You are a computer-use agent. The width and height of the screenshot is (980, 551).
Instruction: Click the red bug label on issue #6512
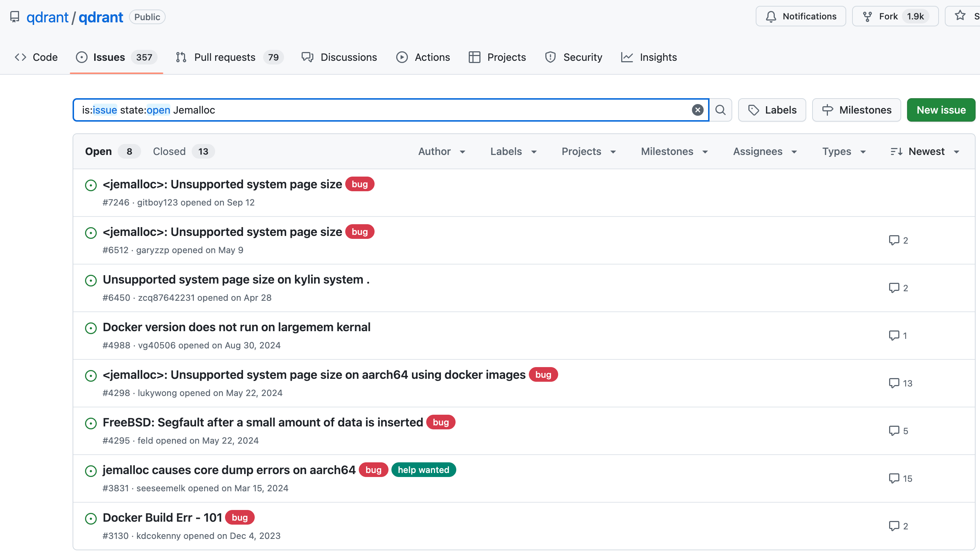pos(360,232)
